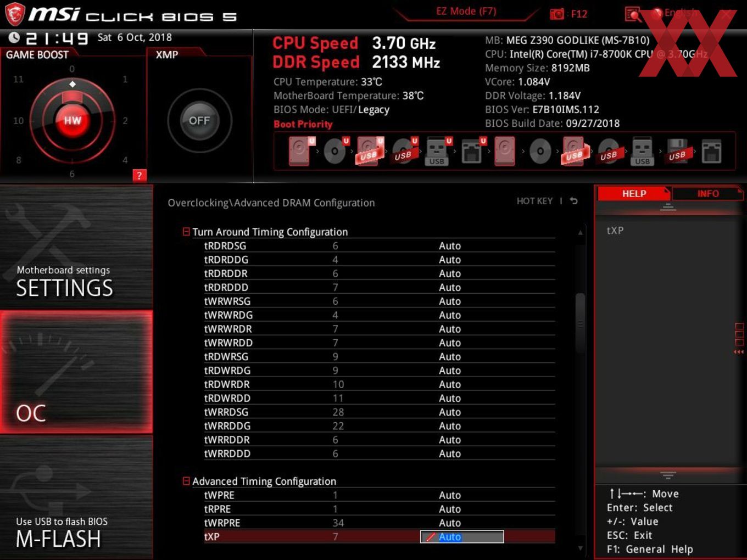Toggle the XMP OFF button
This screenshot has height=560, width=747.
coord(199,120)
